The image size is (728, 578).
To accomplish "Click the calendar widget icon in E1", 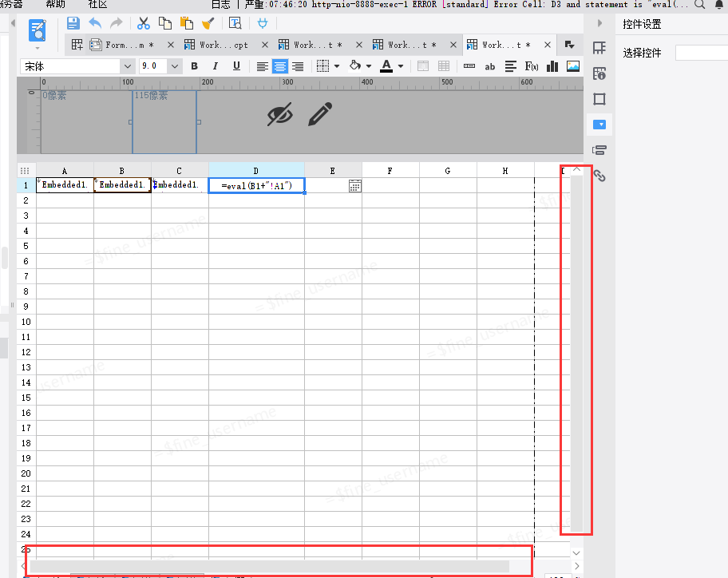I will click(x=355, y=187).
